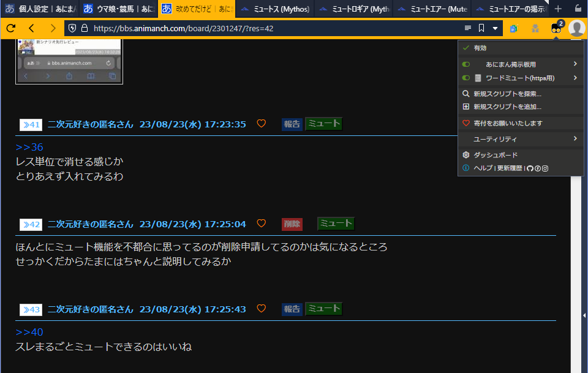This screenshot has height=373, width=588.
Task: Click the >>42 post number badge
Action: (31, 225)
